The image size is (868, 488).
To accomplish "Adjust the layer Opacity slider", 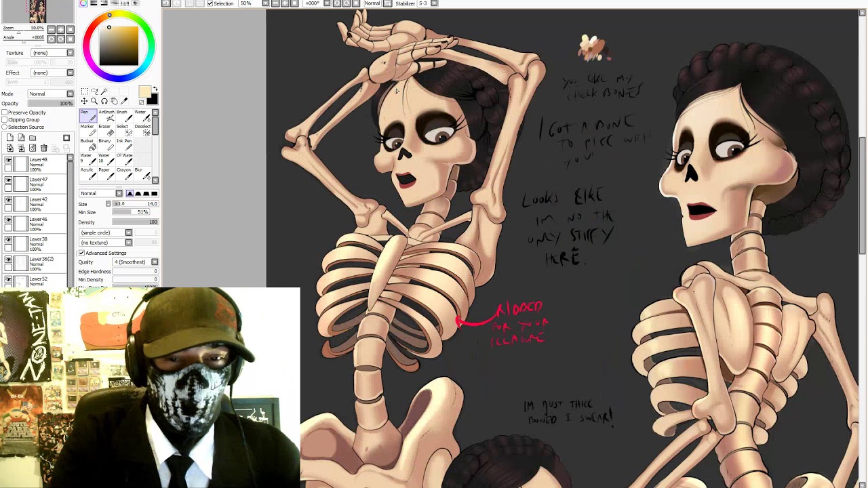I will [51, 103].
